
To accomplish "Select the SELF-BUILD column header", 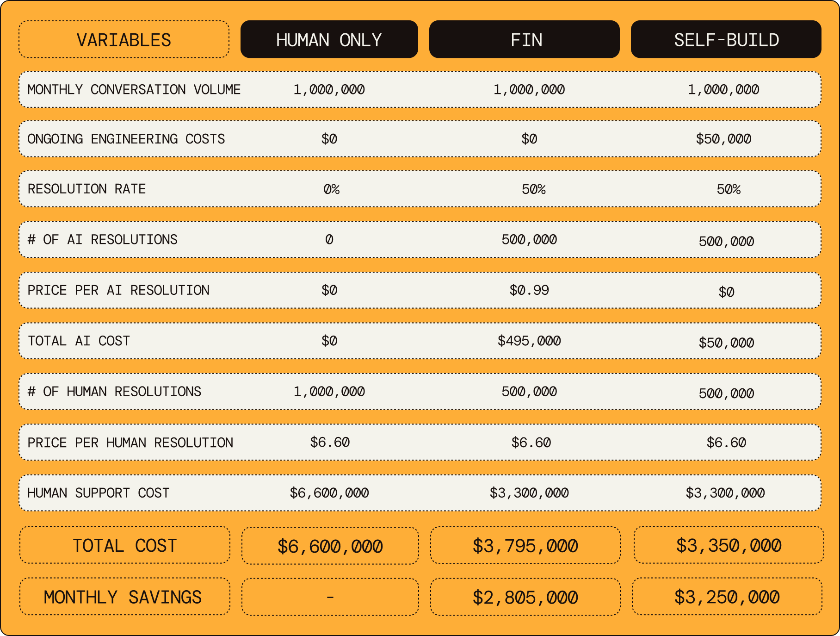I will pos(726,40).
